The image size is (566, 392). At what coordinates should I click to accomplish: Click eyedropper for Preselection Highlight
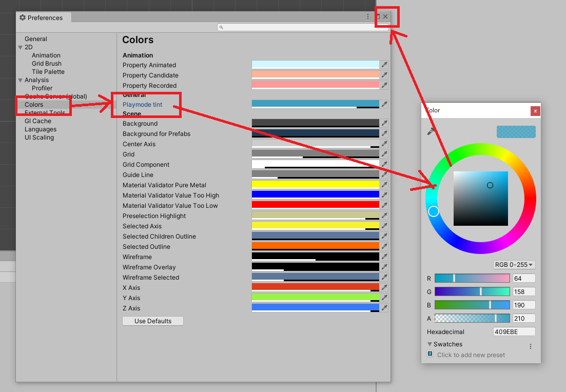coord(384,215)
